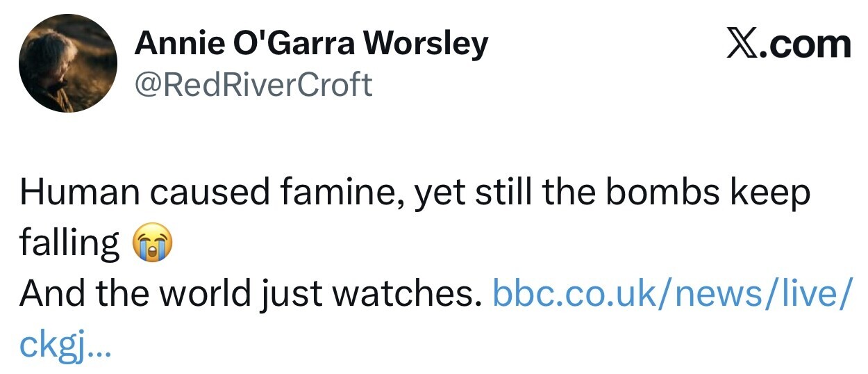Click the word "still" in the tweet
This screenshot has height=374, width=868.
tap(502, 194)
